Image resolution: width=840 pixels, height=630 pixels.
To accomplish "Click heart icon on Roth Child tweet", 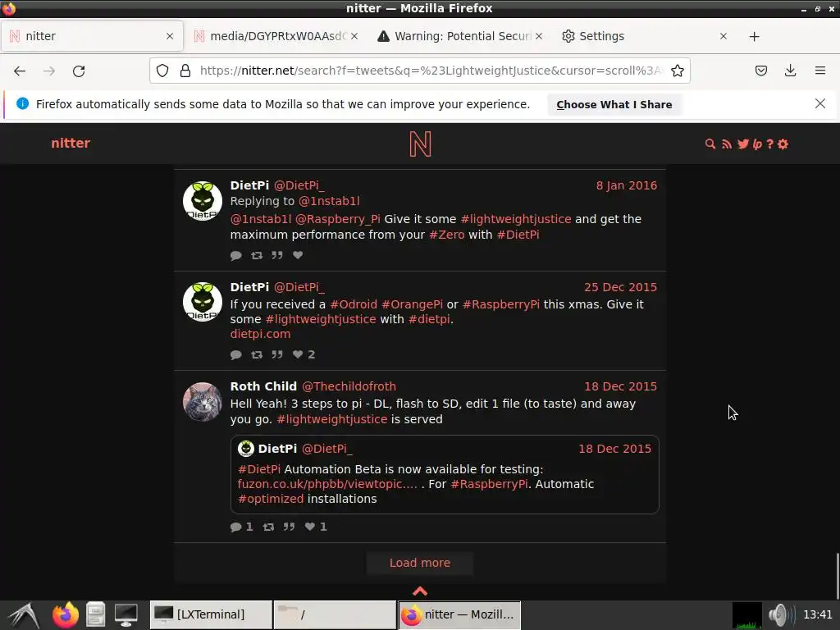I will (309, 527).
